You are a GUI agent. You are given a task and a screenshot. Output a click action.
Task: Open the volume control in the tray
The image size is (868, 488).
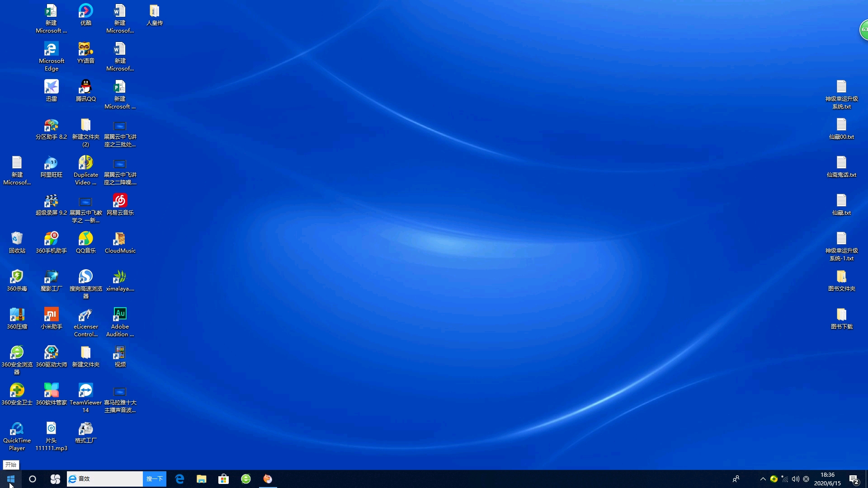(796, 479)
